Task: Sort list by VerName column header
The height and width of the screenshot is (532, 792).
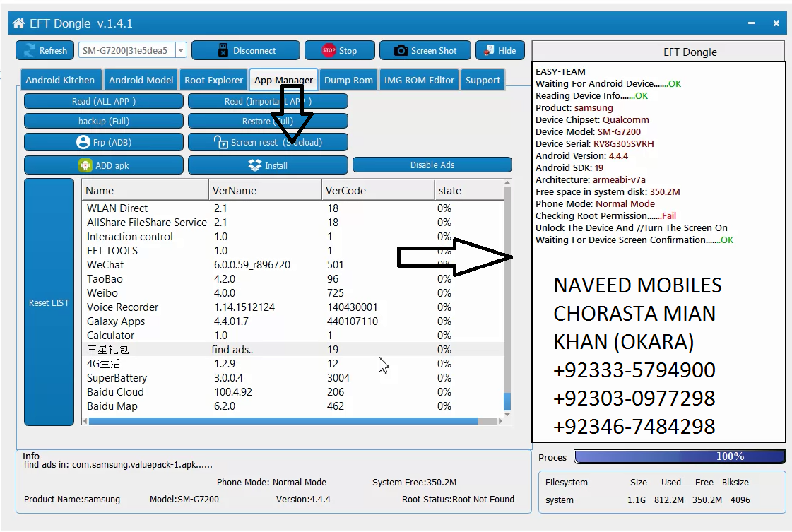Action: 265,191
